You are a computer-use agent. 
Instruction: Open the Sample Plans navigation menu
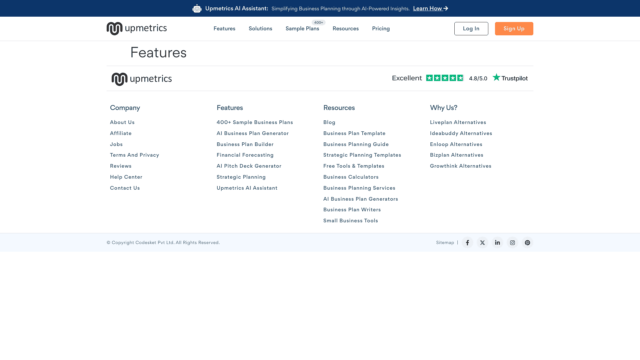302,29
